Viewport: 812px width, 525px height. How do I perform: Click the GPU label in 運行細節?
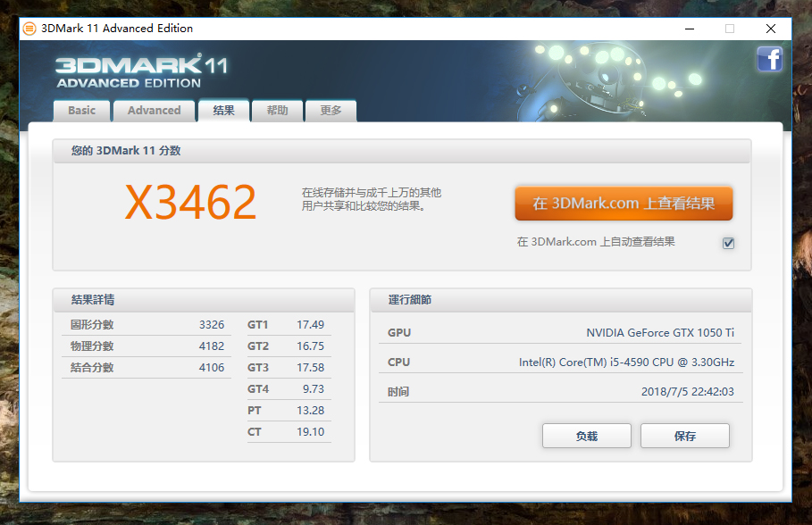click(x=399, y=333)
